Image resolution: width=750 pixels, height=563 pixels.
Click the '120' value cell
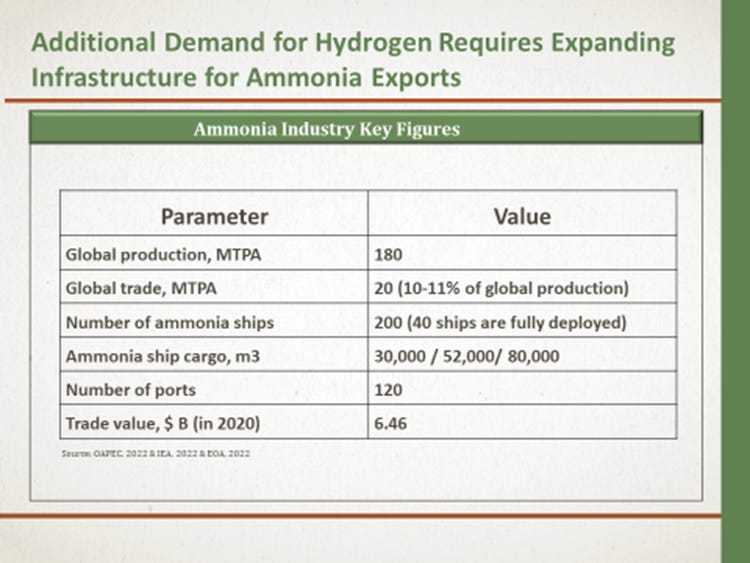[x=522, y=388]
